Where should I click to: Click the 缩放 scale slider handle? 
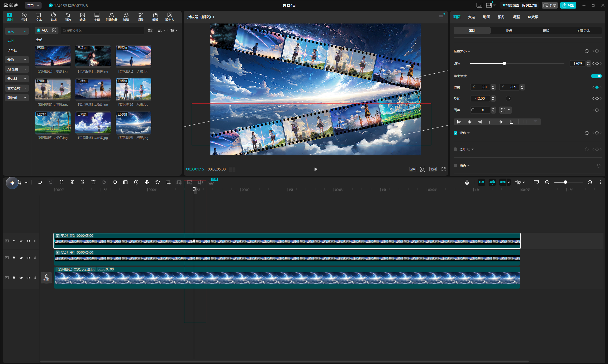(x=504, y=64)
